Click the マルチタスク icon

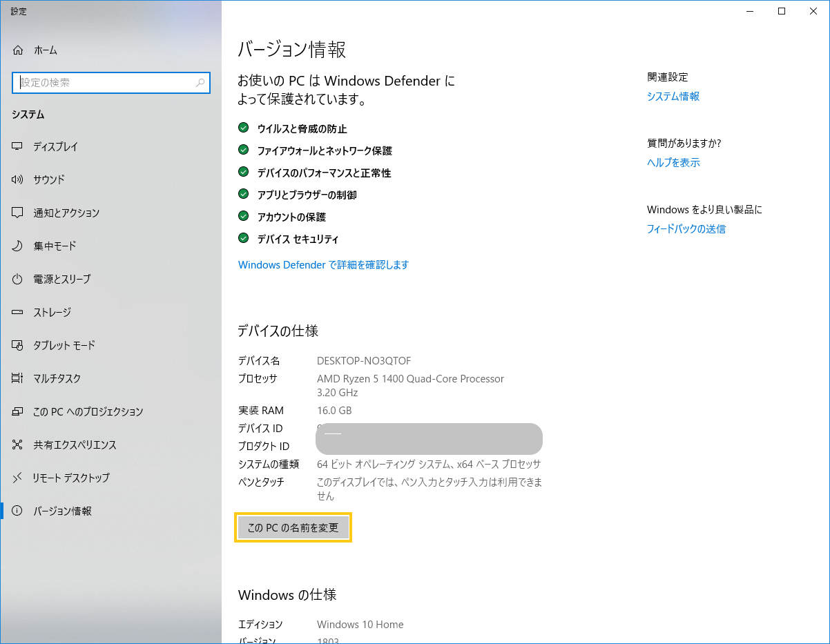tap(18, 378)
